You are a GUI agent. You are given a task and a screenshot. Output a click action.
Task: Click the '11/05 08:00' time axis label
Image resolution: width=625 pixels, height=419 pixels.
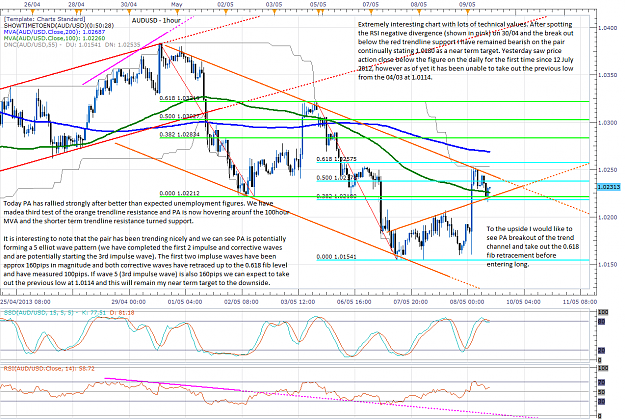pos(580,302)
